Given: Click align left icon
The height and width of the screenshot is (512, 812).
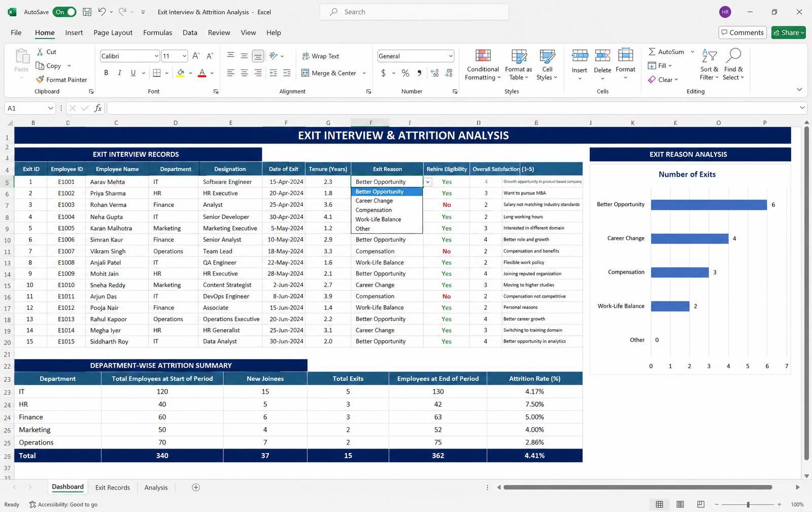Looking at the screenshot, I should coord(230,73).
